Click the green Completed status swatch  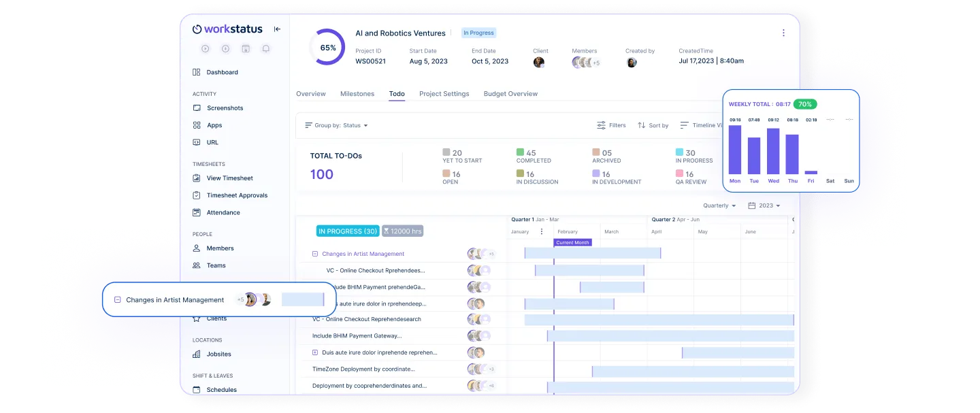tap(520, 152)
